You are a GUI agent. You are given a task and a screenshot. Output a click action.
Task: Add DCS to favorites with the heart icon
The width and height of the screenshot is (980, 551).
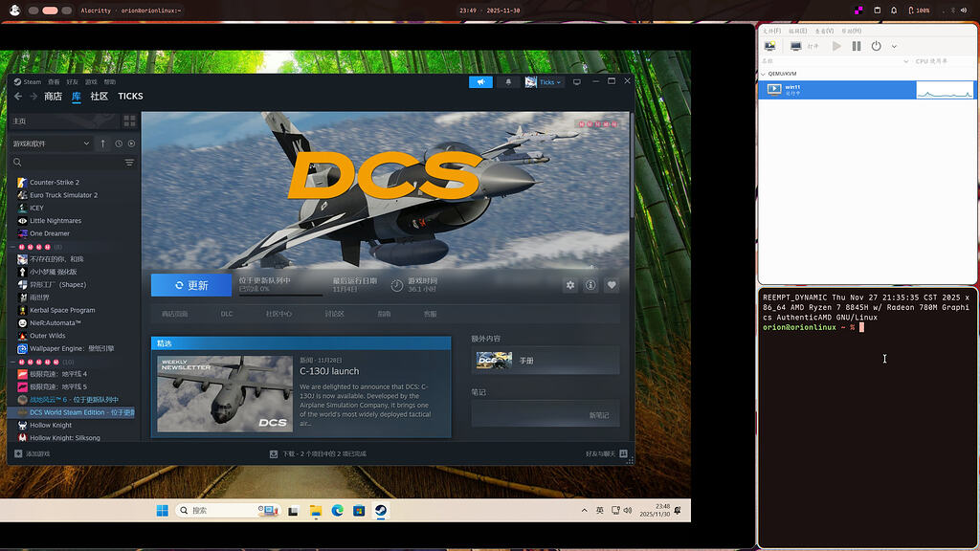612,285
